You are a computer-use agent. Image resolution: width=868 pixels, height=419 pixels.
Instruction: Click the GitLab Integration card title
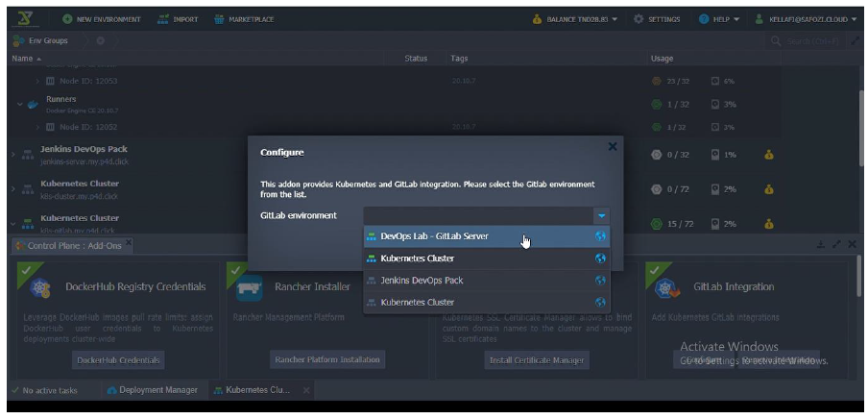(x=734, y=286)
